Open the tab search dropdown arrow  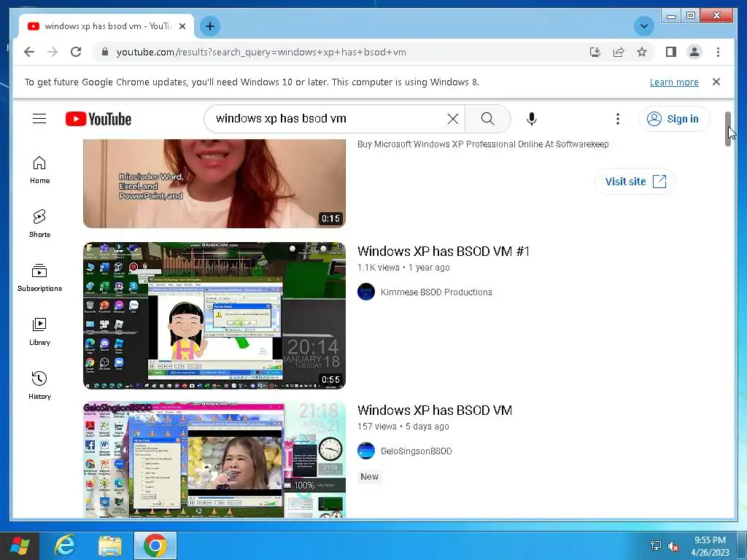coord(643,26)
